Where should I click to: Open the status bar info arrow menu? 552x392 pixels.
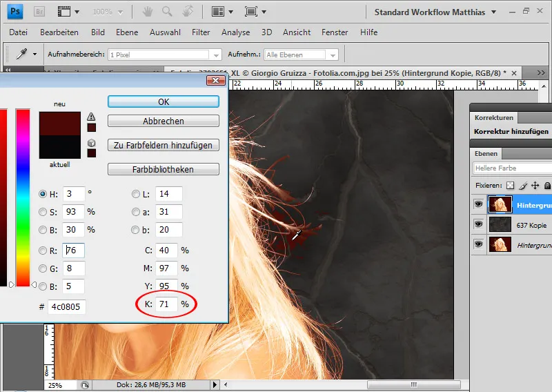click(x=215, y=384)
